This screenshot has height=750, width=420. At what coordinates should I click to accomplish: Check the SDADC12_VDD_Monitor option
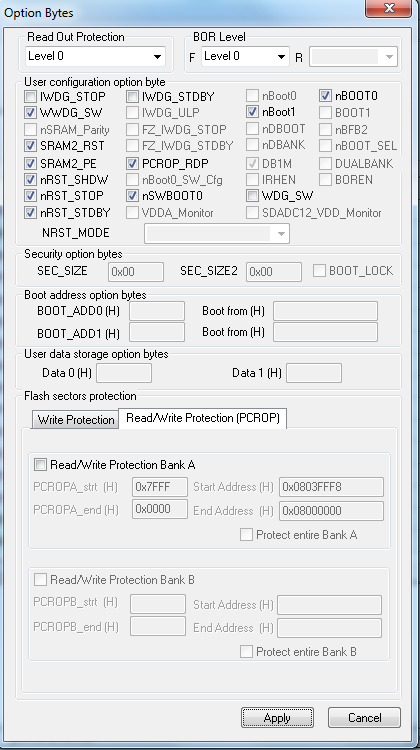(x=253, y=212)
